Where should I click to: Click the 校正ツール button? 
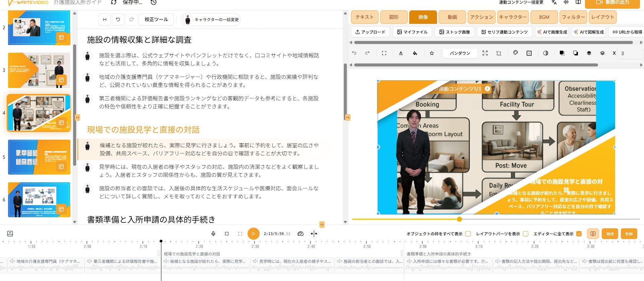(x=156, y=19)
